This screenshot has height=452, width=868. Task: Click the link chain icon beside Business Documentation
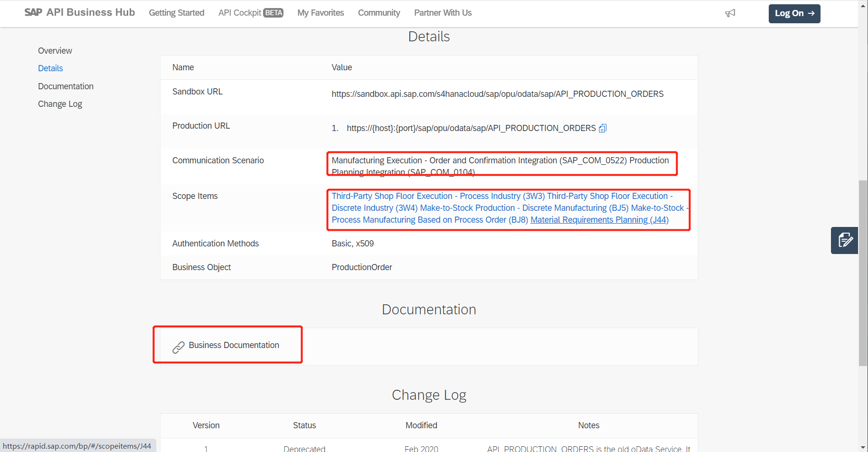(x=179, y=346)
